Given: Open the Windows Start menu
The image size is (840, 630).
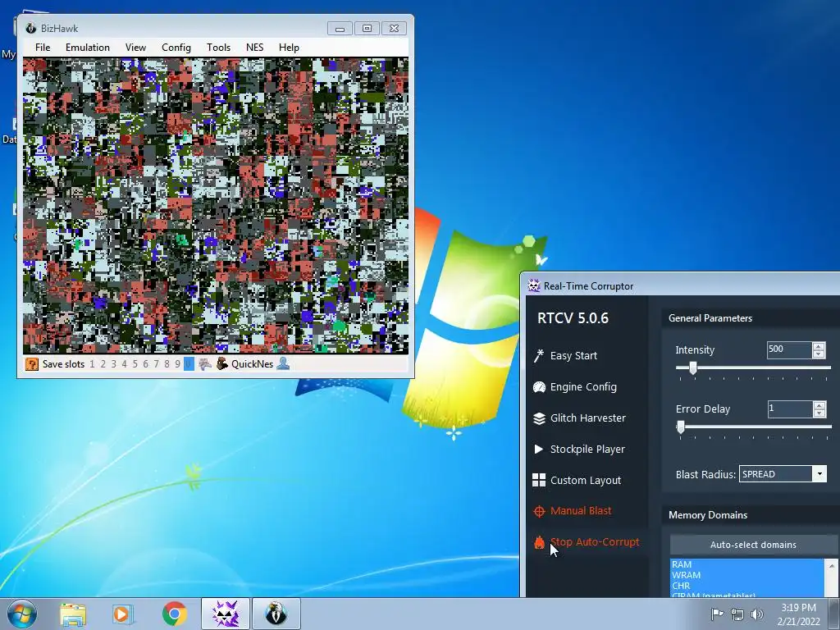Looking at the screenshot, I should pos(22,614).
